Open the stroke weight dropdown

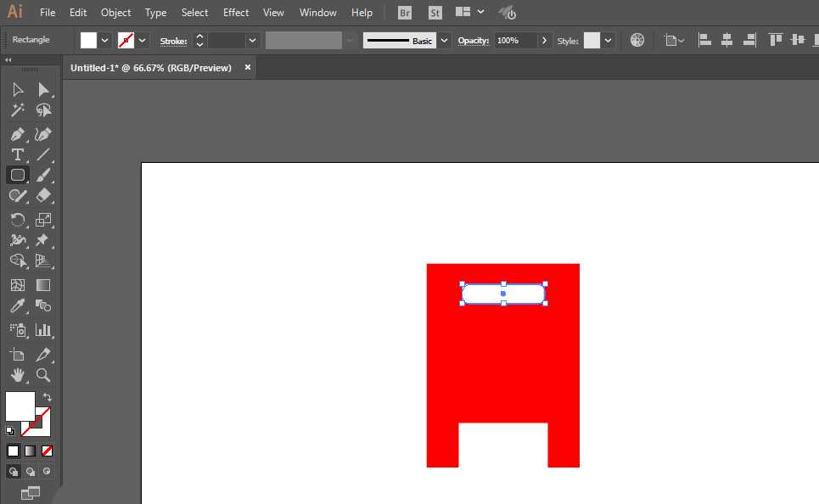[252, 40]
